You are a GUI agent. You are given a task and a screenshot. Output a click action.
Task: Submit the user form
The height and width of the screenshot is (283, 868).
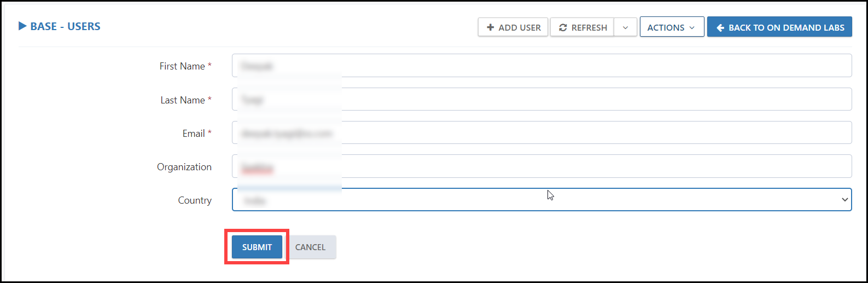tap(257, 247)
